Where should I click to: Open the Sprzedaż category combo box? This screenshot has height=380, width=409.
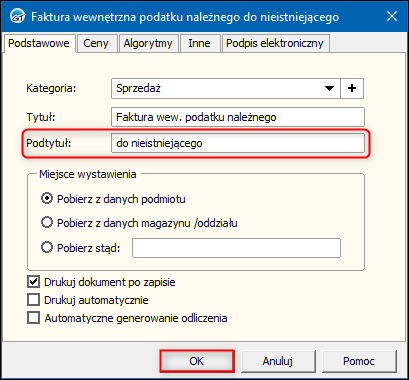click(x=226, y=88)
